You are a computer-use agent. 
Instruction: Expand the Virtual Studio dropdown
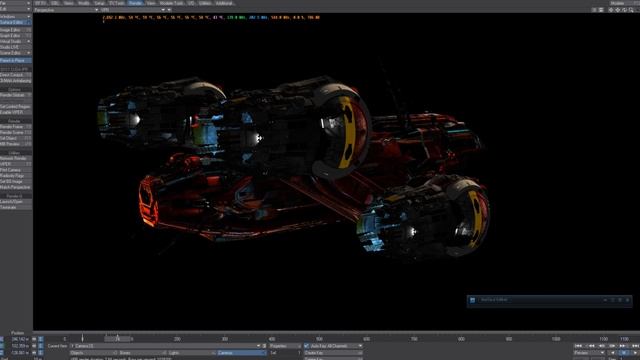pyautogui.click(x=16, y=41)
